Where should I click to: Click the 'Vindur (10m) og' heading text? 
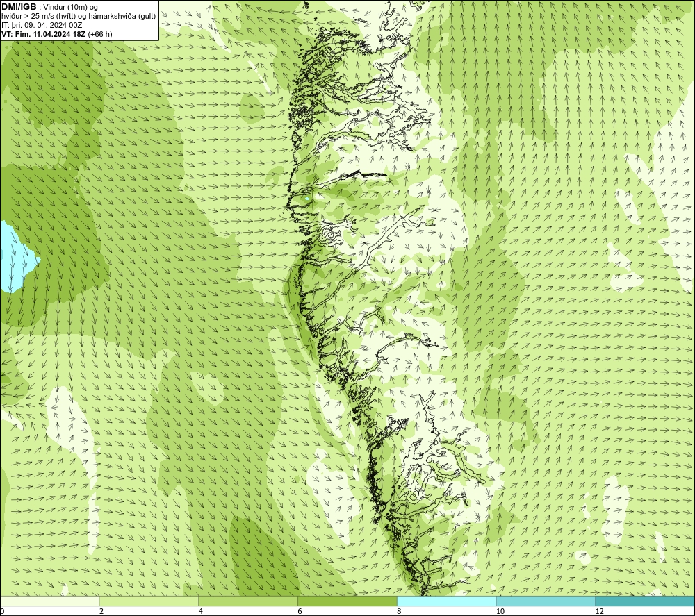click(x=70, y=8)
